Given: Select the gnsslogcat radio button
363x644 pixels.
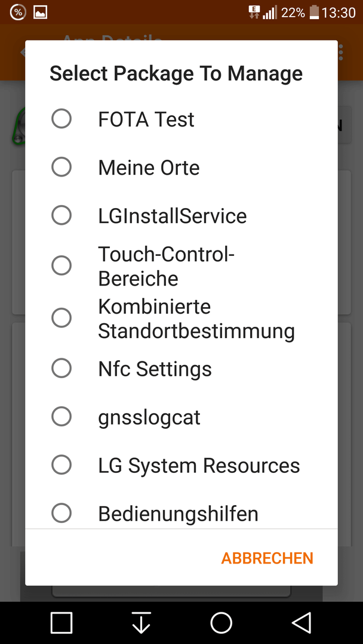Looking at the screenshot, I should (61, 416).
